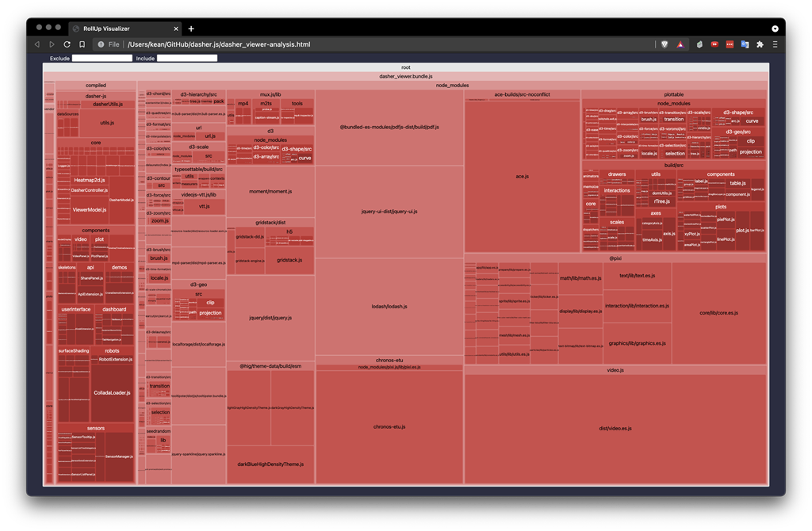This screenshot has height=531, width=812.
Task: Select the ace.js block in ace-builds
Action: point(522,176)
